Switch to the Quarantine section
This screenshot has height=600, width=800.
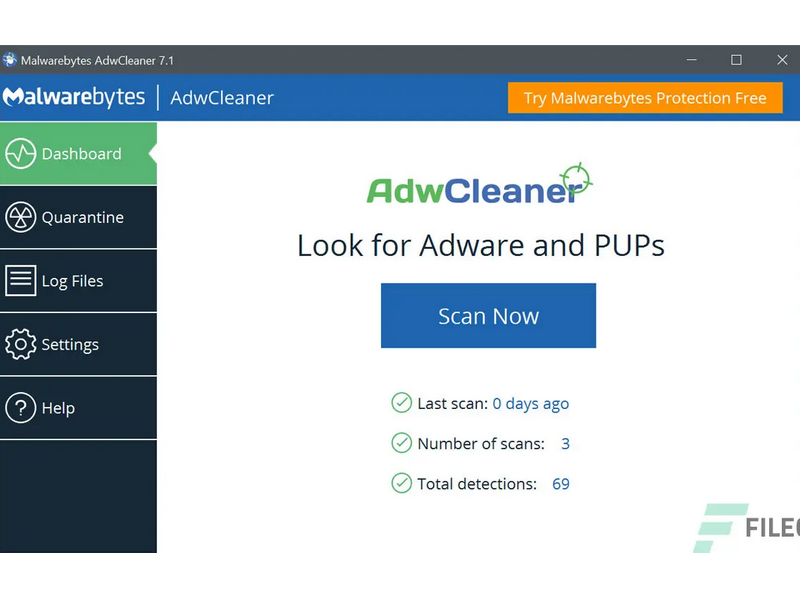click(x=79, y=217)
